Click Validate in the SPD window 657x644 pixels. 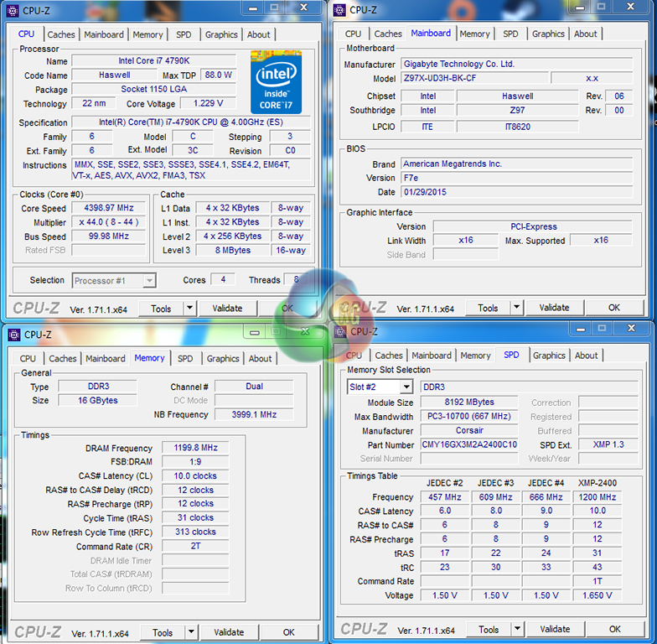coord(555,629)
